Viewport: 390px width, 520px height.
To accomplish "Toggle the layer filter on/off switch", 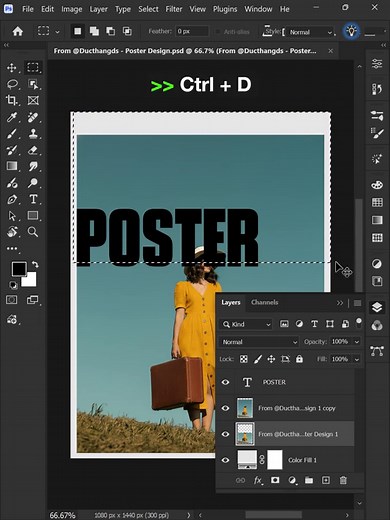I will tap(359, 323).
